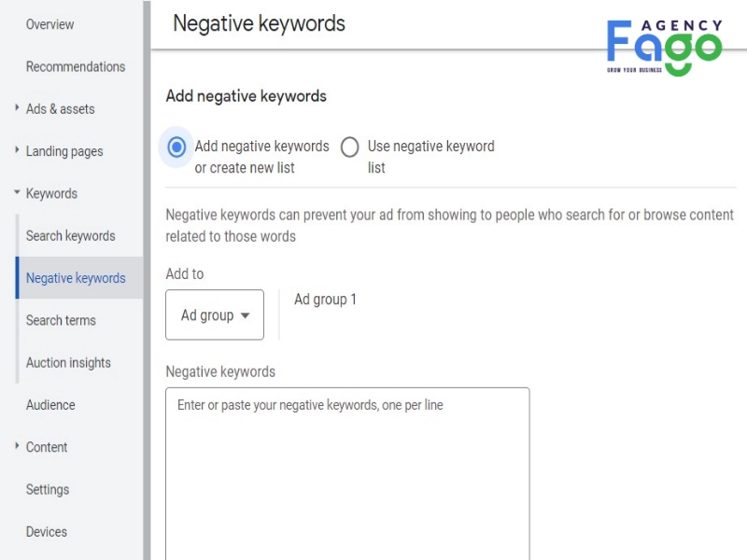Open Settings in sidebar
Image resolution: width=747 pixels, height=560 pixels.
tap(48, 489)
